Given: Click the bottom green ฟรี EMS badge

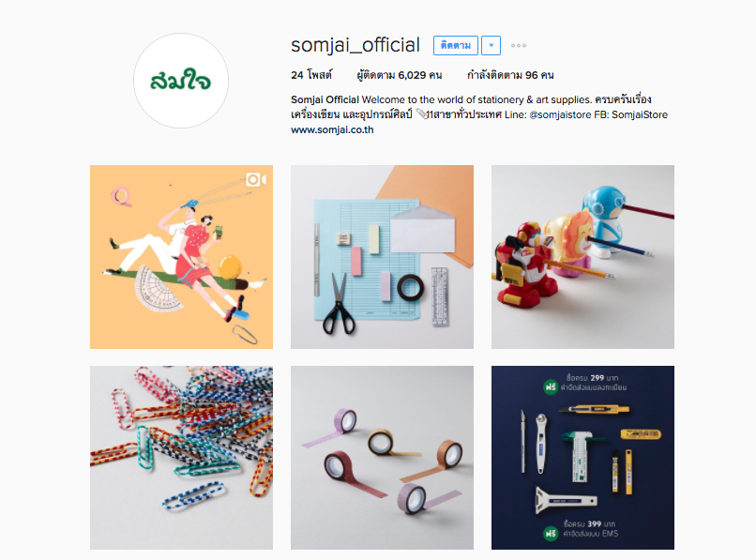Looking at the screenshot, I should pos(551,533).
